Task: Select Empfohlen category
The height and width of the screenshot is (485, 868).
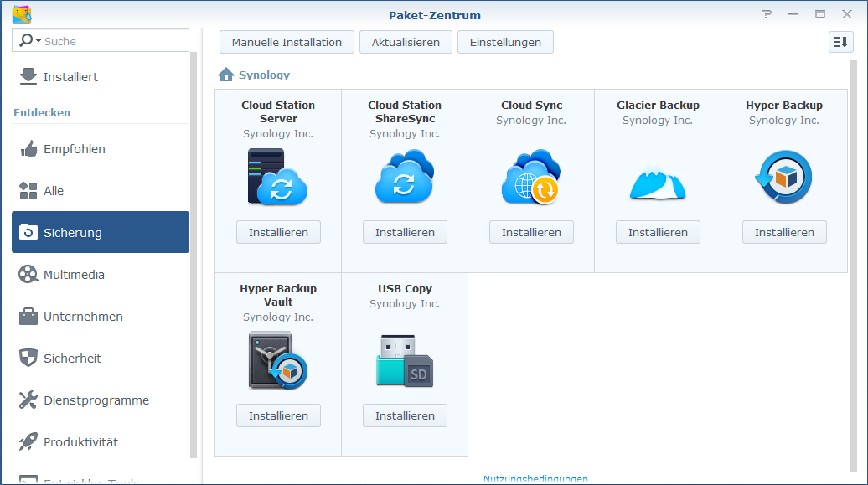Action: pyautogui.click(x=101, y=149)
